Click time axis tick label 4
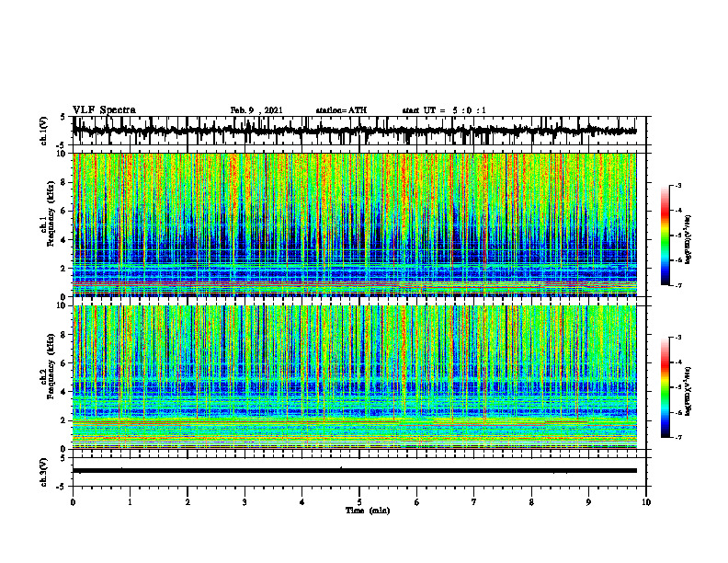Screen dimensions: 728x563 coord(302,502)
